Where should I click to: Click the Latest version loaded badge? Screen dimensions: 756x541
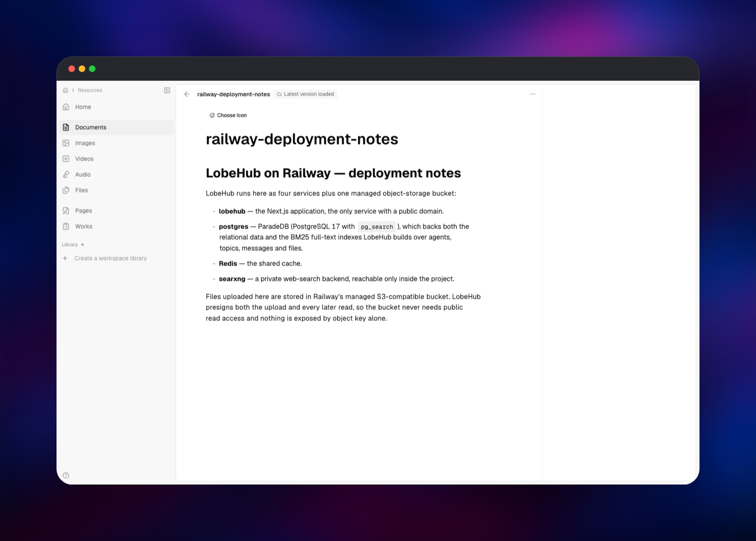pyautogui.click(x=305, y=94)
